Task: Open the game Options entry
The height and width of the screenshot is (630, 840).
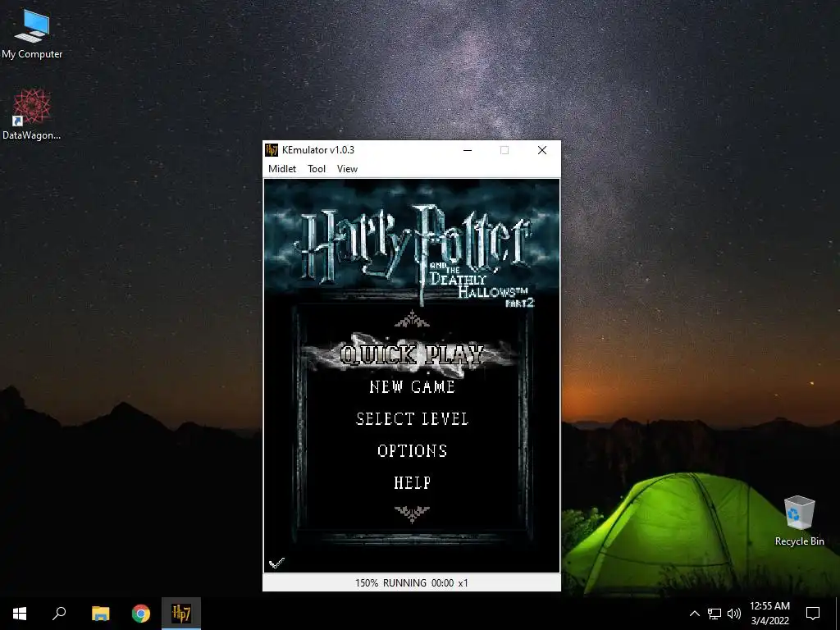Action: click(412, 451)
